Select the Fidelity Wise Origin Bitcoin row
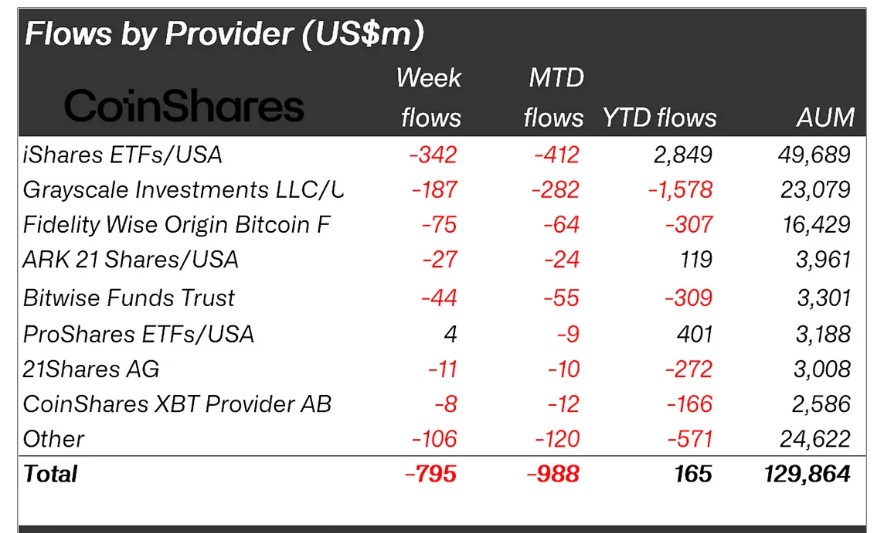 tap(176, 225)
